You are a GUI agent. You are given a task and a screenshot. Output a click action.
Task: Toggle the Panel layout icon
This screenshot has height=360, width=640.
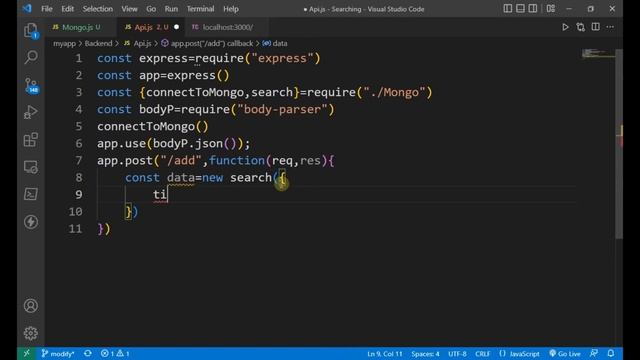point(520,9)
